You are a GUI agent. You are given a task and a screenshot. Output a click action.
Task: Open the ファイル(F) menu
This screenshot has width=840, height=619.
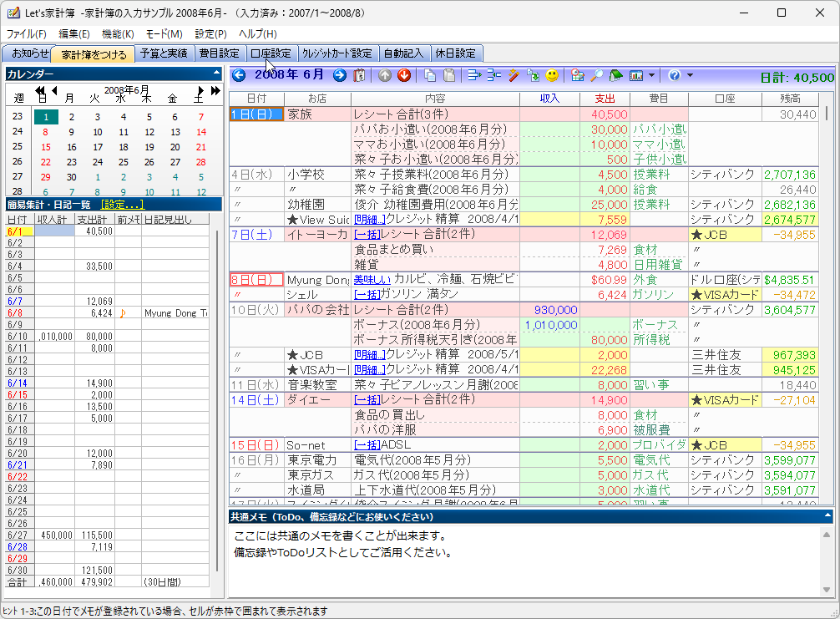pyautogui.click(x=24, y=34)
